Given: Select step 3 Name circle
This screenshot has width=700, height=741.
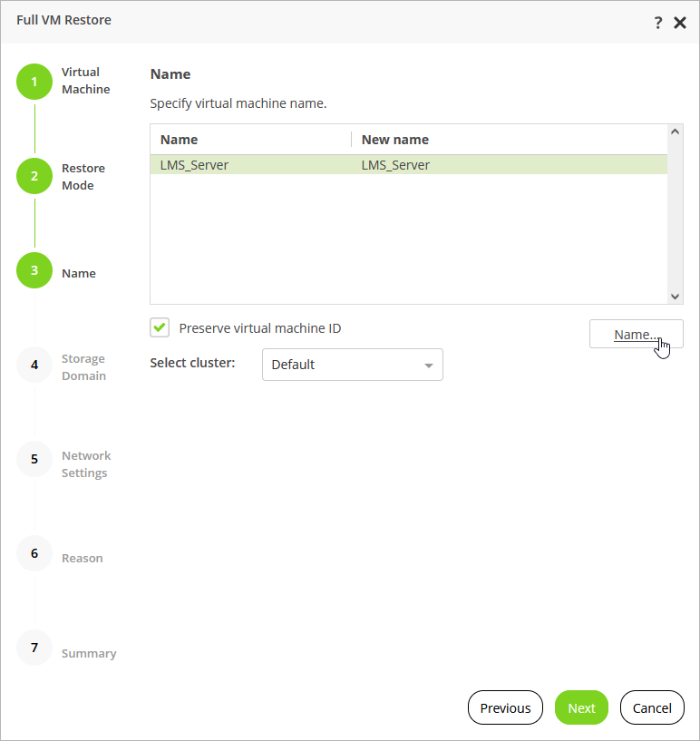Looking at the screenshot, I should tap(34, 271).
